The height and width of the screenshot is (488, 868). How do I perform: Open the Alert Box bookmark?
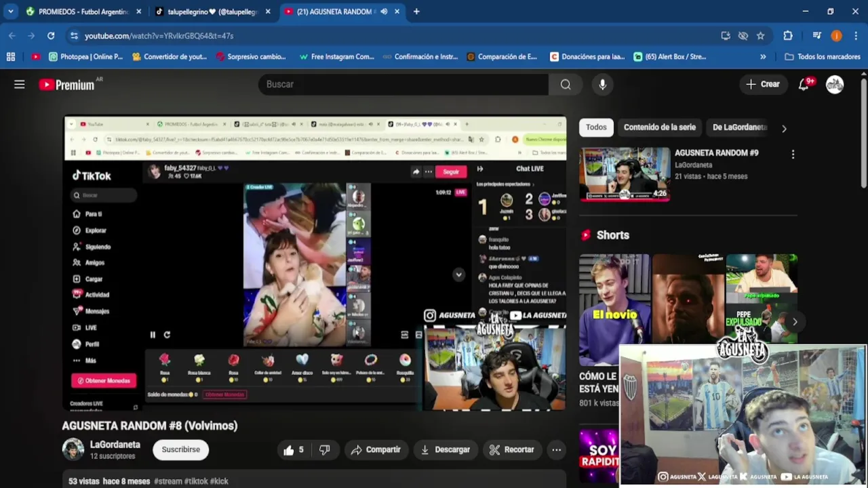pyautogui.click(x=670, y=56)
